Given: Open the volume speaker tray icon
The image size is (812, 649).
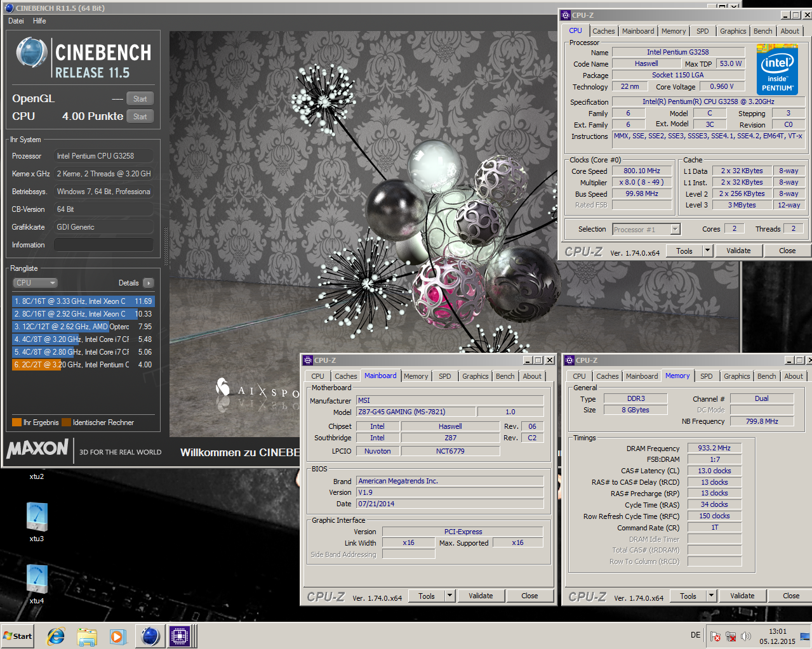Looking at the screenshot, I should 746,636.
